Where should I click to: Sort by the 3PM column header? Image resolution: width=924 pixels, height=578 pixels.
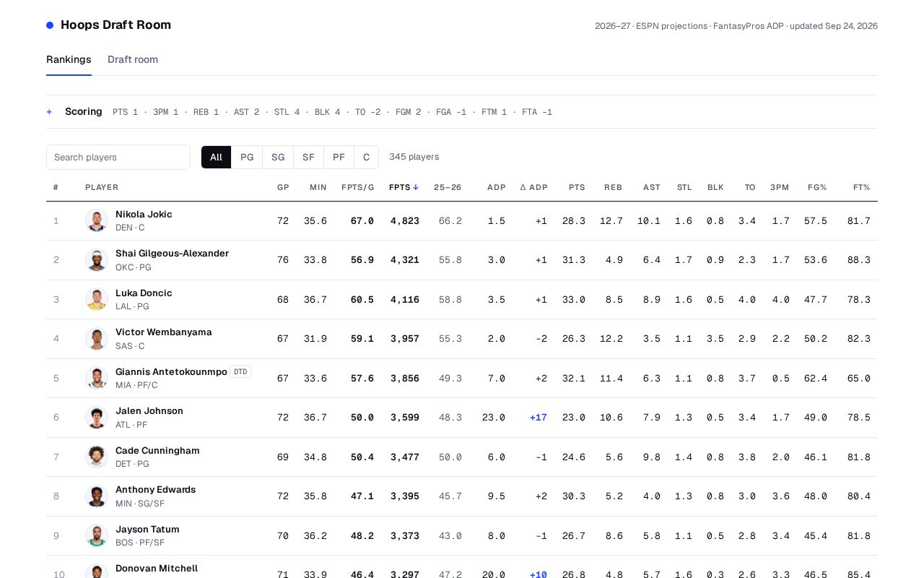pos(780,187)
